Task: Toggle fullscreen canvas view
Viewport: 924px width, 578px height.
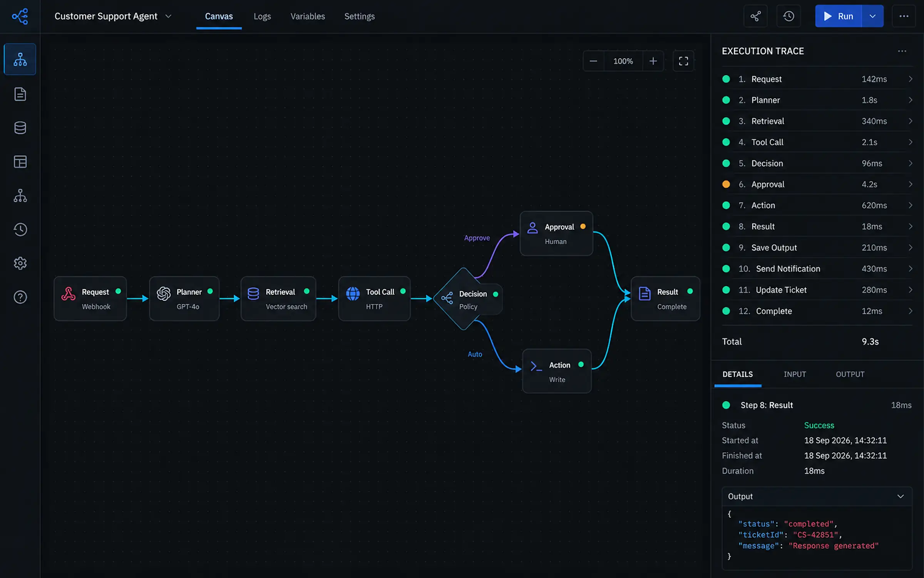Action: coord(683,61)
